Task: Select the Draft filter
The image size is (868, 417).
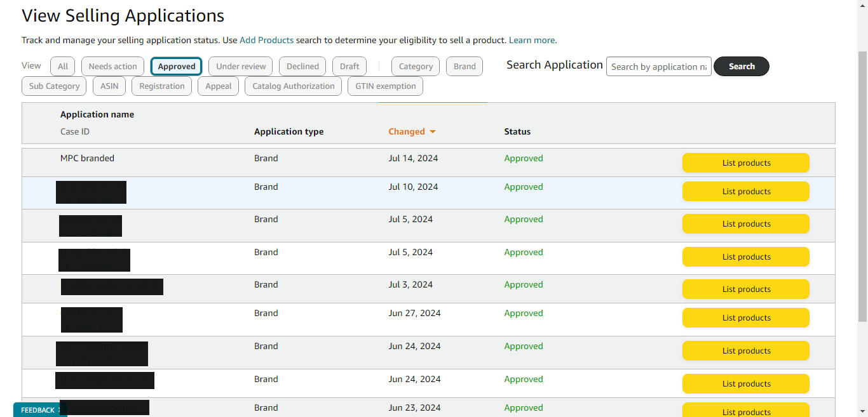Action: [x=349, y=66]
